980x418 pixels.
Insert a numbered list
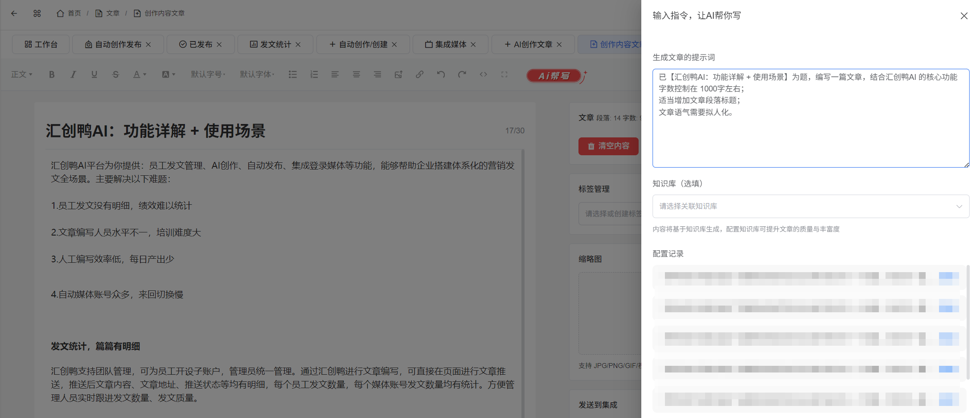tap(314, 74)
